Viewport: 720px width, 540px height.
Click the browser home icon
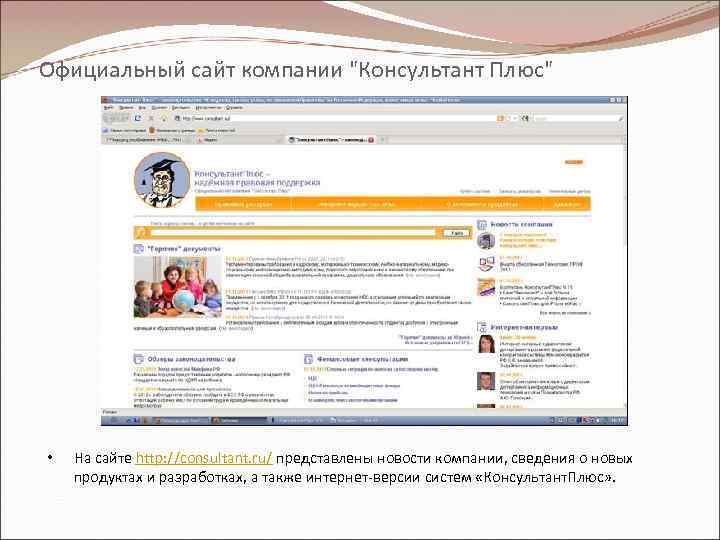(163, 118)
